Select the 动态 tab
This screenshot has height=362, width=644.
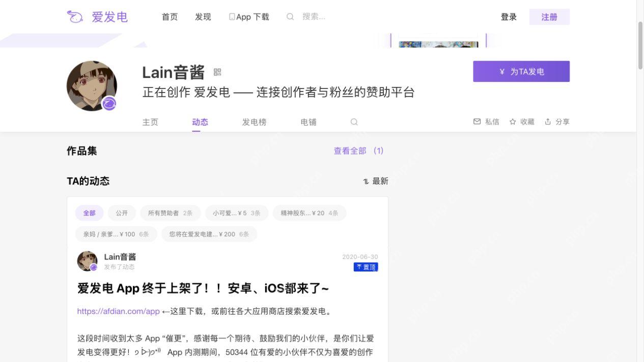click(x=200, y=122)
